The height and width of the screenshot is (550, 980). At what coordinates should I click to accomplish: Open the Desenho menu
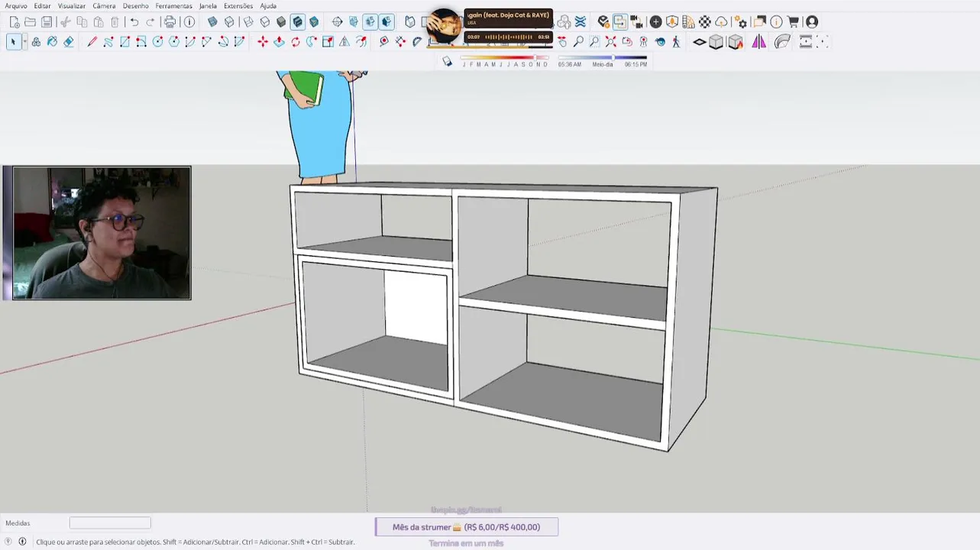pos(136,6)
